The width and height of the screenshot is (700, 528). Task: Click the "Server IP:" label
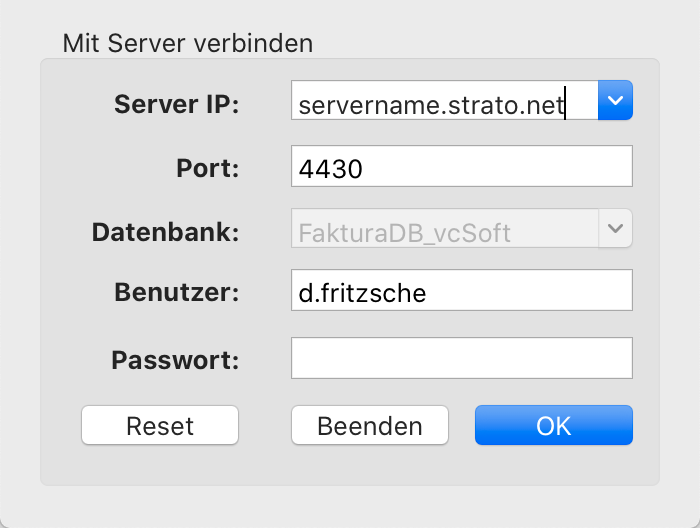(x=177, y=104)
